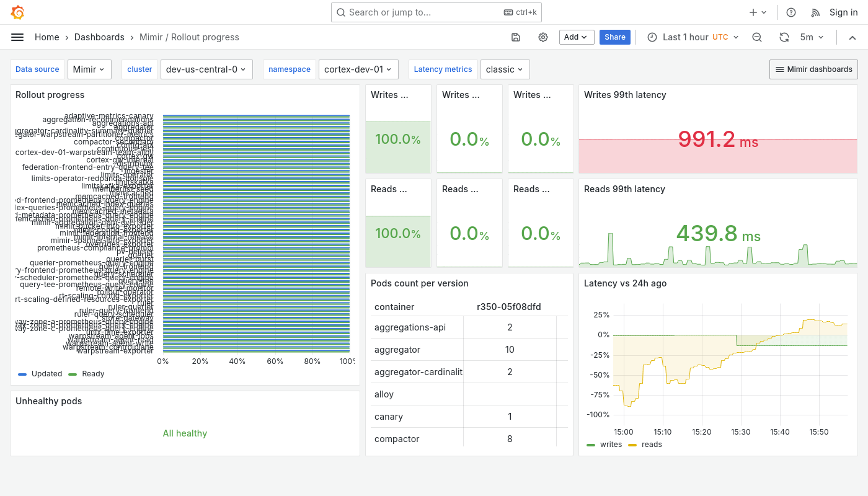Open the navigation hamburger menu
This screenshot has height=496, width=868.
coord(17,37)
